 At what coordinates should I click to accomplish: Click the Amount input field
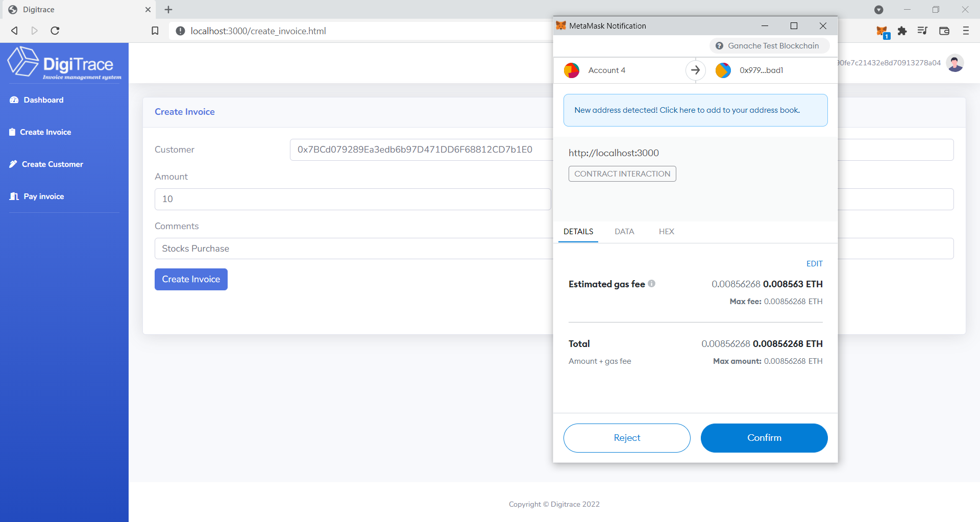click(353, 199)
